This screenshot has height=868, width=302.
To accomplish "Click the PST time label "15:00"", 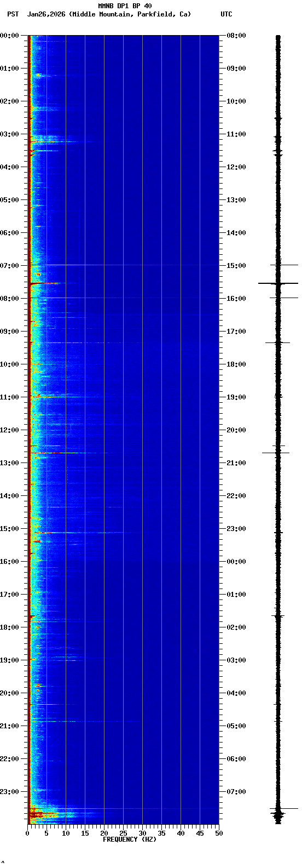I will 9,529.
